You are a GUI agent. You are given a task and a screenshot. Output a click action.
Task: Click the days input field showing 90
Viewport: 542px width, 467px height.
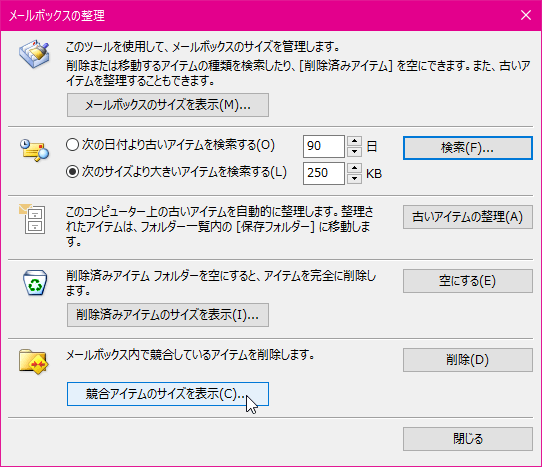click(324, 146)
